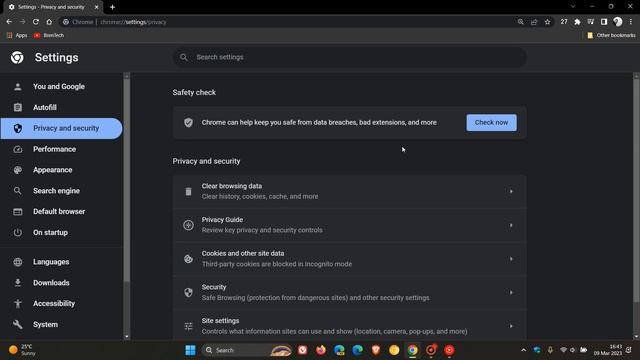Click the Safety check shield icon
Image resolution: width=640 pixels, height=360 pixels.
[x=188, y=122]
